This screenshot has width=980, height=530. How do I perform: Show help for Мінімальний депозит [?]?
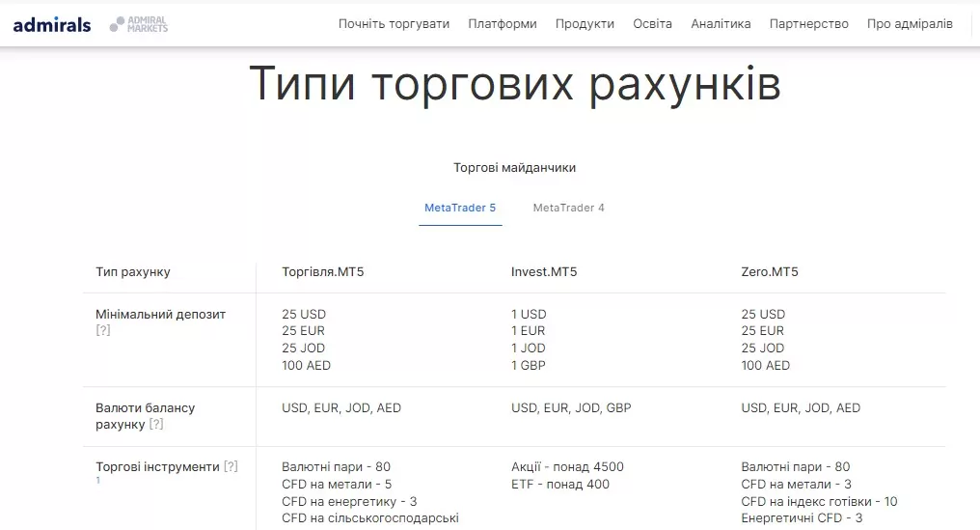(103, 330)
